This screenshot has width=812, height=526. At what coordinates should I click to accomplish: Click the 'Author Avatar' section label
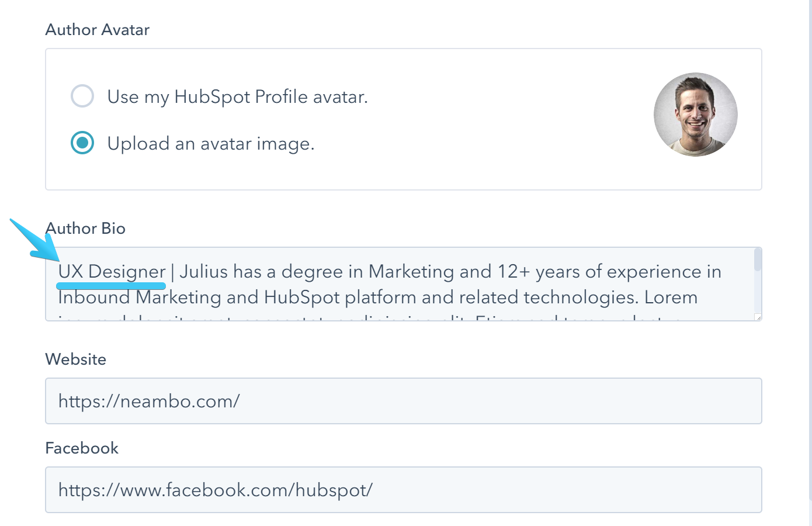coord(97,29)
